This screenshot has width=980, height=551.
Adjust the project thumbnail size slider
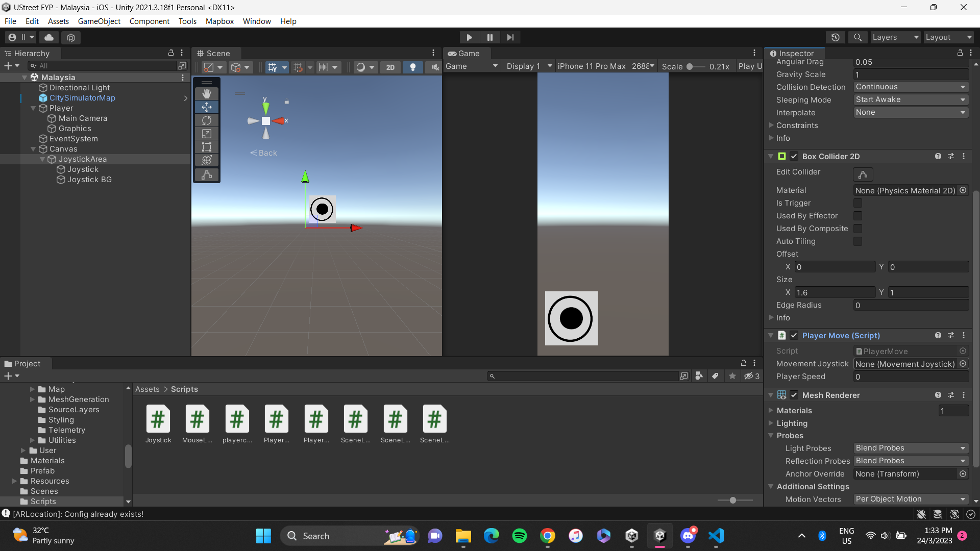734,500
